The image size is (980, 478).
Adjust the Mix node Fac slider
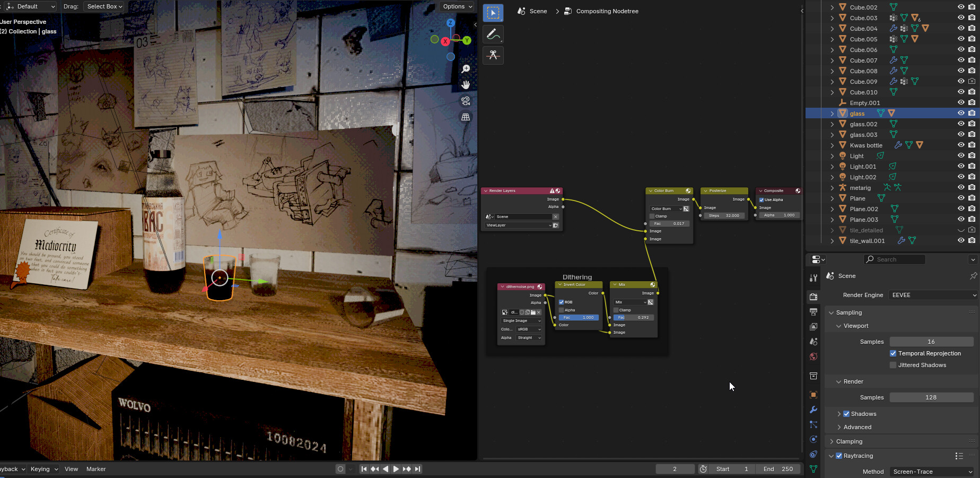[634, 317]
